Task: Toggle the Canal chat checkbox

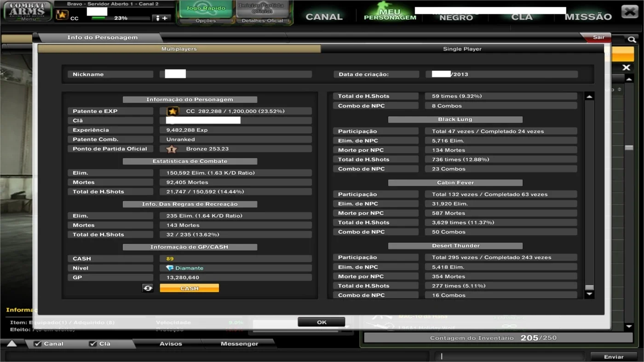Action: tap(38, 344)
